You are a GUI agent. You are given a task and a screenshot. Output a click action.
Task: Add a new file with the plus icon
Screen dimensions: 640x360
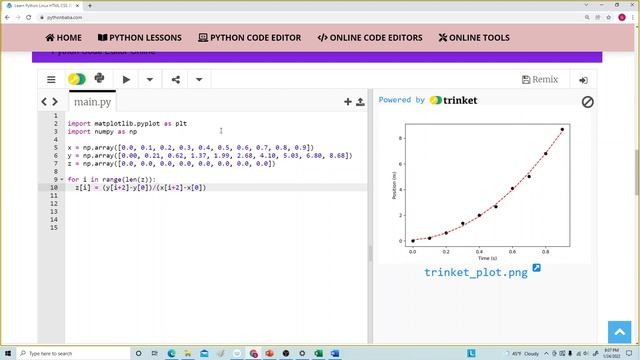(348, 102)
